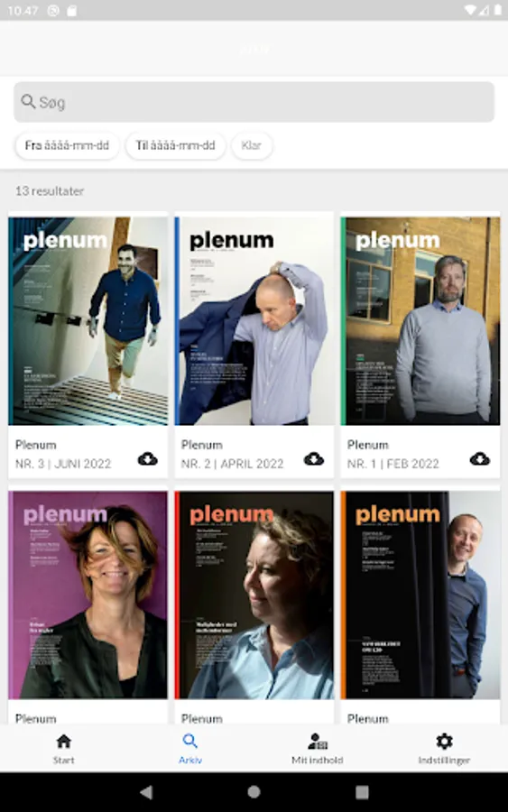Open Mit indhold tab
The image size is (508, 812).
pyautogui.click(x=317, y=749)
